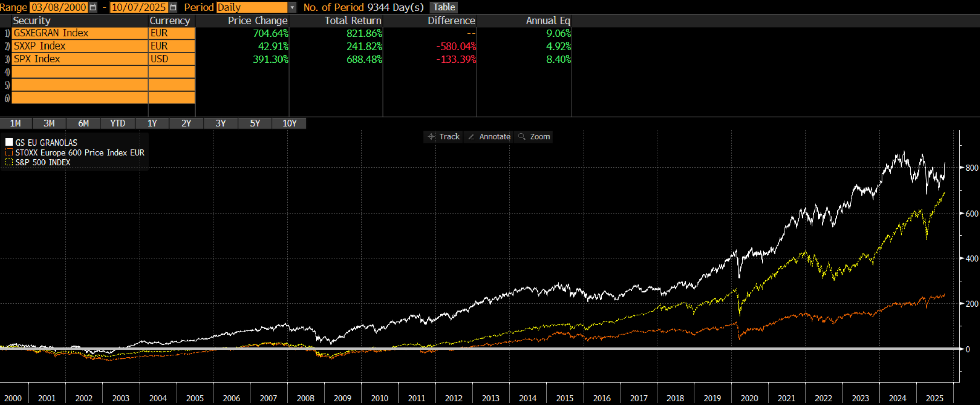Activate the Track crosshair tool
Image resolution: width=980 pixels, height=405 pixels.
(444, 137)
